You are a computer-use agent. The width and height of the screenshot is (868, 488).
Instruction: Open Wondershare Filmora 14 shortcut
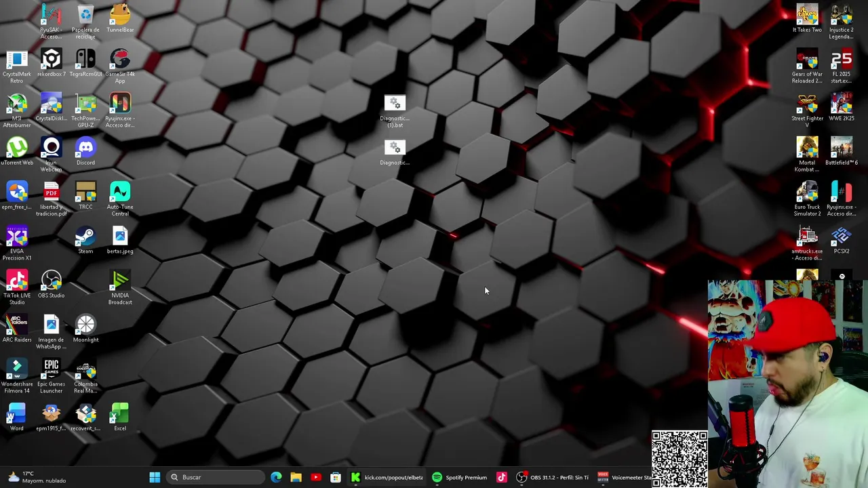[x=16, y=375]
